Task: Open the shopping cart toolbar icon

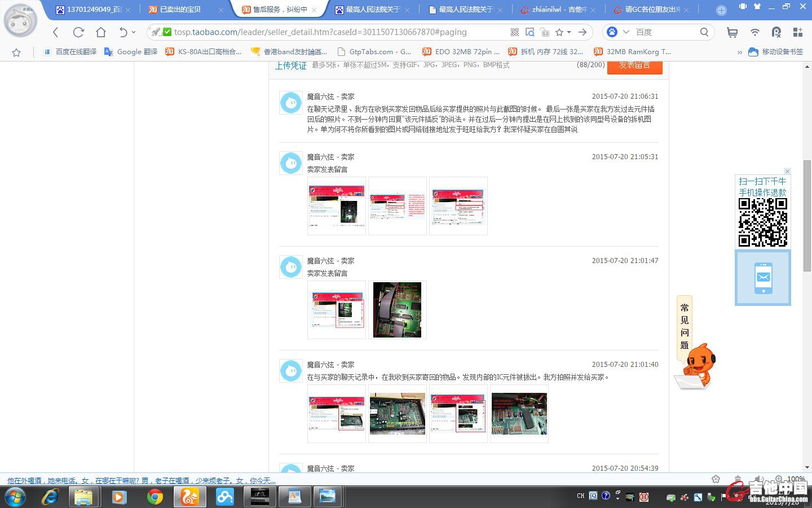Action: (x=732, y=33)
